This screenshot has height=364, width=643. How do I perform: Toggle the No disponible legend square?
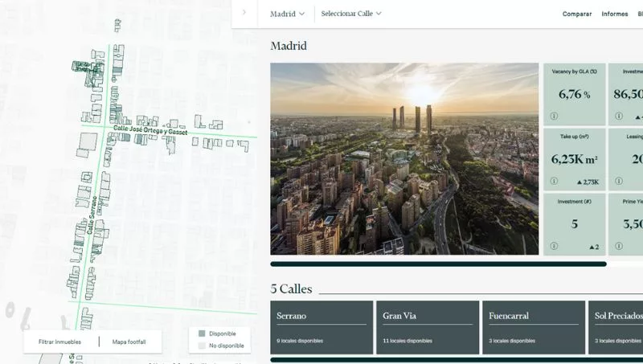(x=202, y=346)
